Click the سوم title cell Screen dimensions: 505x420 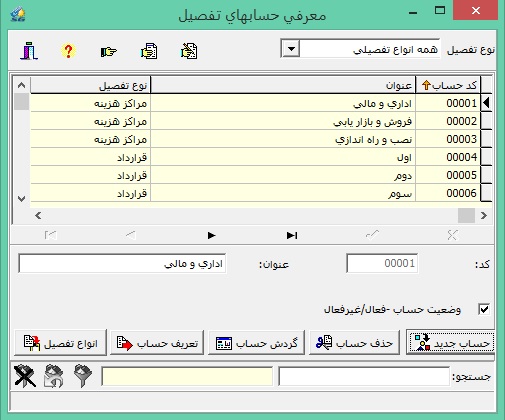pyautogui.click(x=283, y=193)
